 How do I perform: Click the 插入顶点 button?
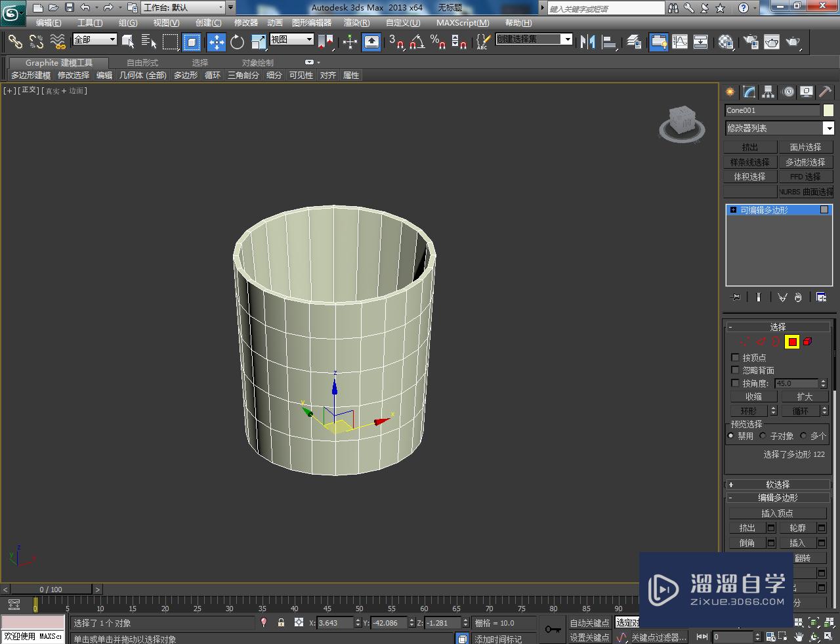[777, 513]
